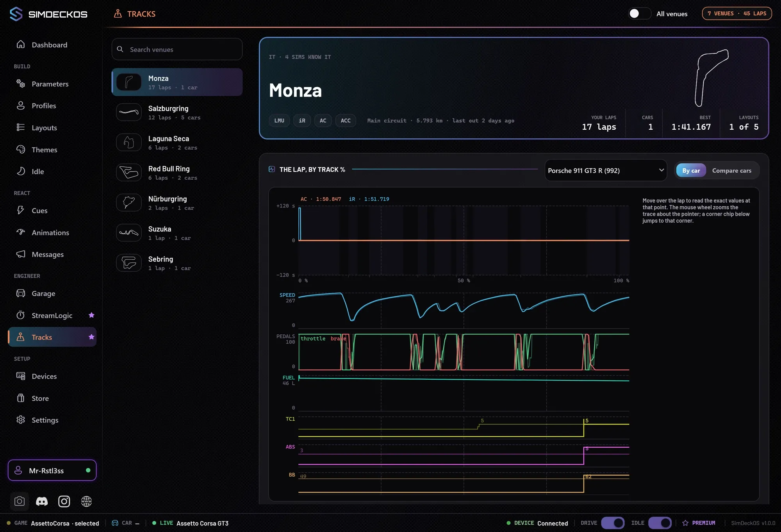Click the Sebring track outline icon

(x=129, y=262)
